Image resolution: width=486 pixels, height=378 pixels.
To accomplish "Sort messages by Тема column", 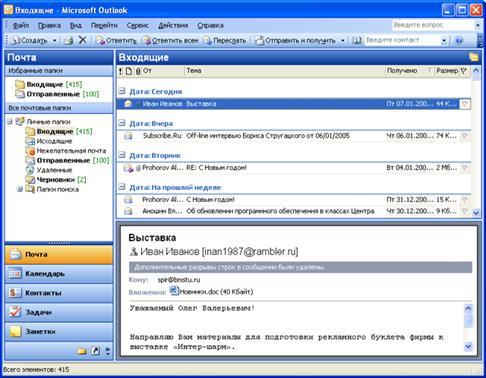I will click(285, 71).
